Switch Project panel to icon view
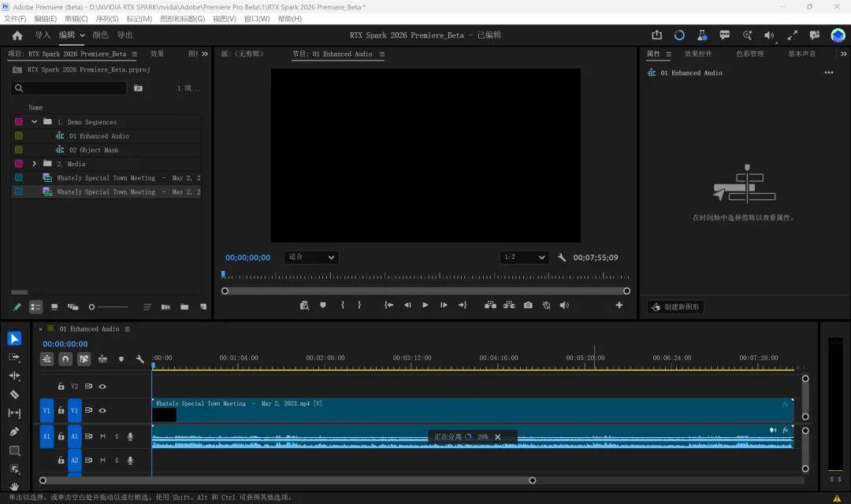The width and height of the screenshot is (851, 504). click(54, 307)
